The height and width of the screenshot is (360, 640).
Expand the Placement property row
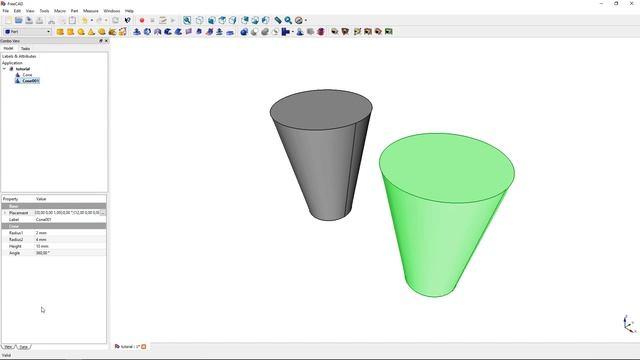click(x=5, y=213)
